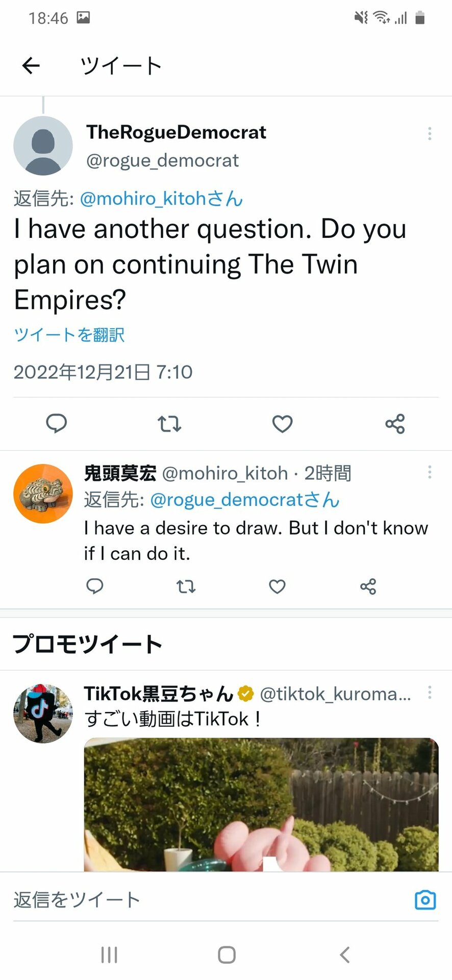Open 鬼頭莫宏's frog profile avatar
The width and height of the screenshot is (452, 980).
tap(43, 494)
